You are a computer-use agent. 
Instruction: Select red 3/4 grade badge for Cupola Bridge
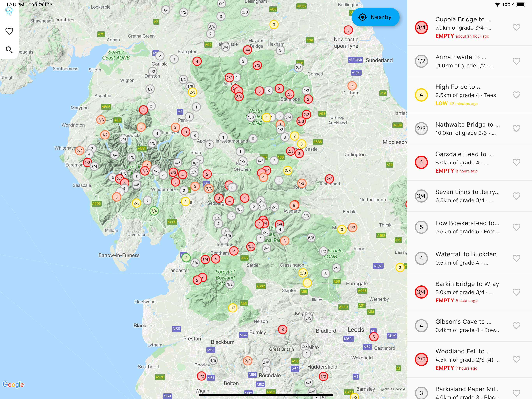coord(421,27)
